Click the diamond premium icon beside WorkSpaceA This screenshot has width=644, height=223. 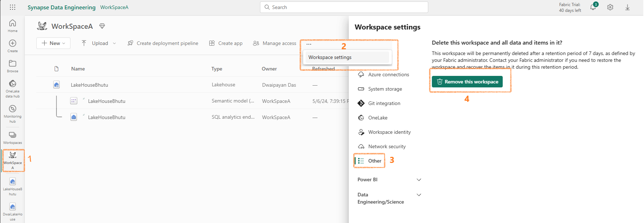pos(102,26)
